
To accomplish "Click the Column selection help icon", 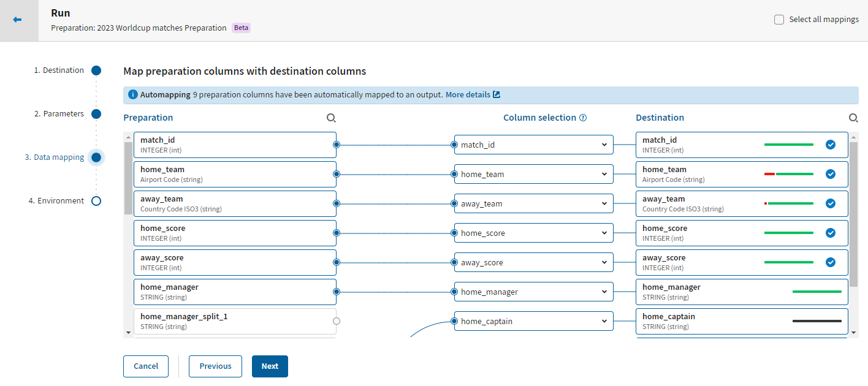I will click(583, 118).
